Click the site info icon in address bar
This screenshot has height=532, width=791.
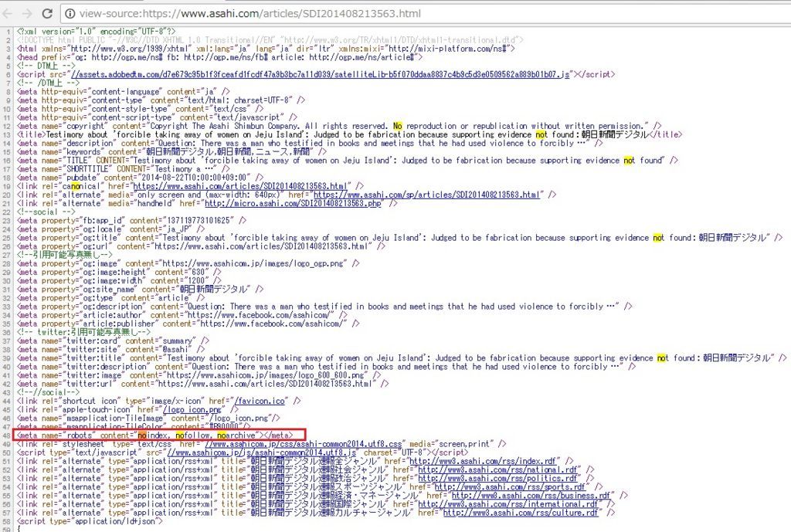(x=70, y=14)
